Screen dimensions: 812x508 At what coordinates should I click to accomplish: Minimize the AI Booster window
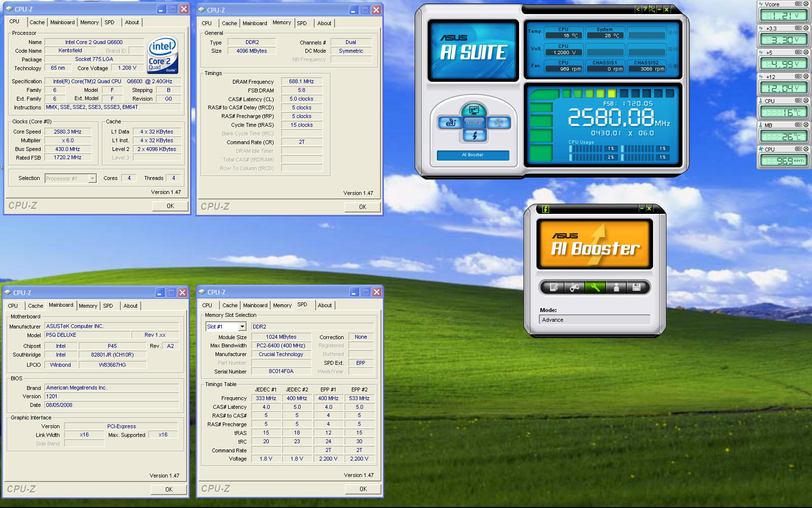click(x=642, y=209)
